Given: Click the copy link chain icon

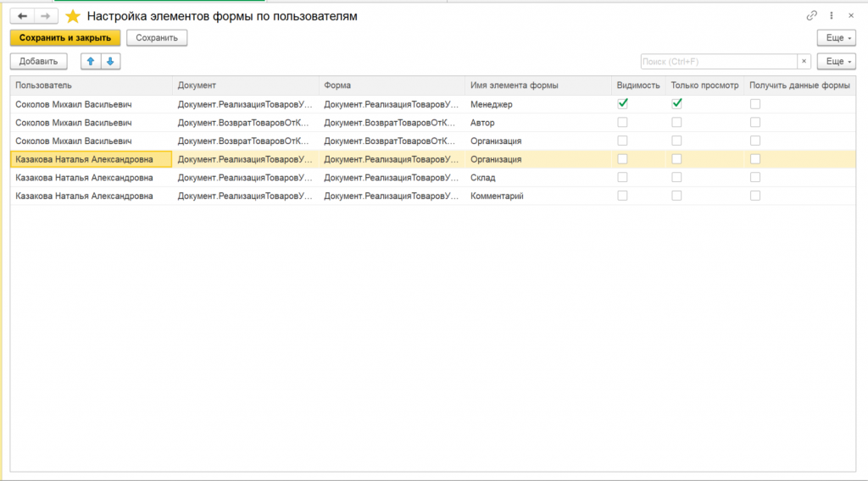Looking at the screenshot, I should coord(811,16).
